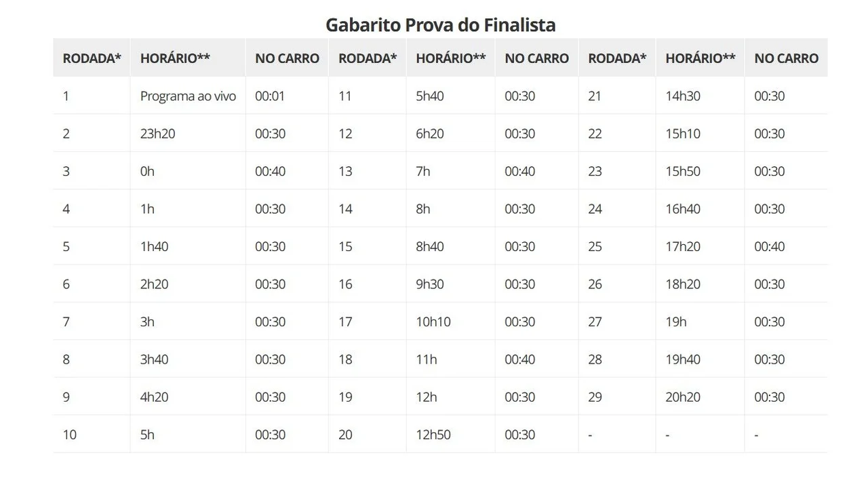The image size is (868, 483).
Task: Select the 10h10 time cell
Action: coord(433,322)
